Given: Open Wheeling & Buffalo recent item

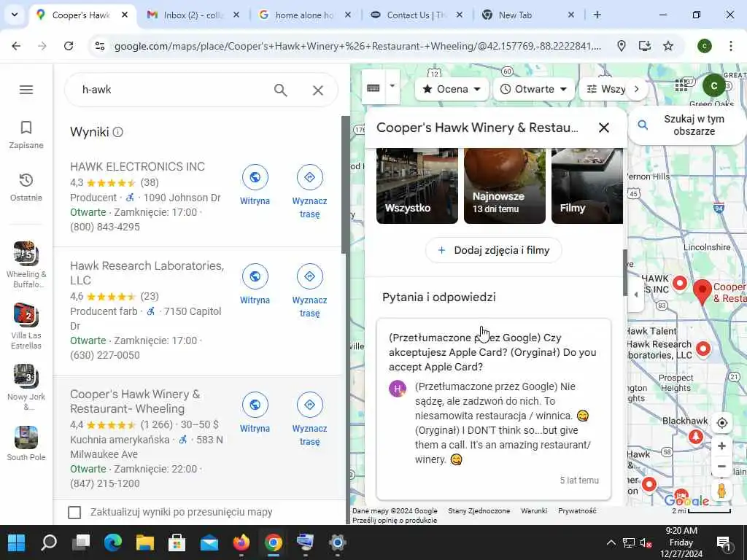Looking at the screenshot, I should click(x=26, y=265).
